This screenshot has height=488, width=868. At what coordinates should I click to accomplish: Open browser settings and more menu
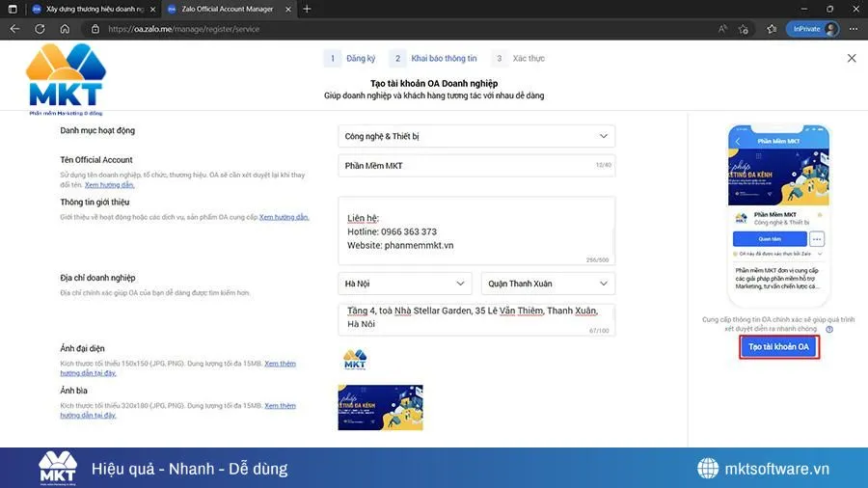(x=854, y=29)
